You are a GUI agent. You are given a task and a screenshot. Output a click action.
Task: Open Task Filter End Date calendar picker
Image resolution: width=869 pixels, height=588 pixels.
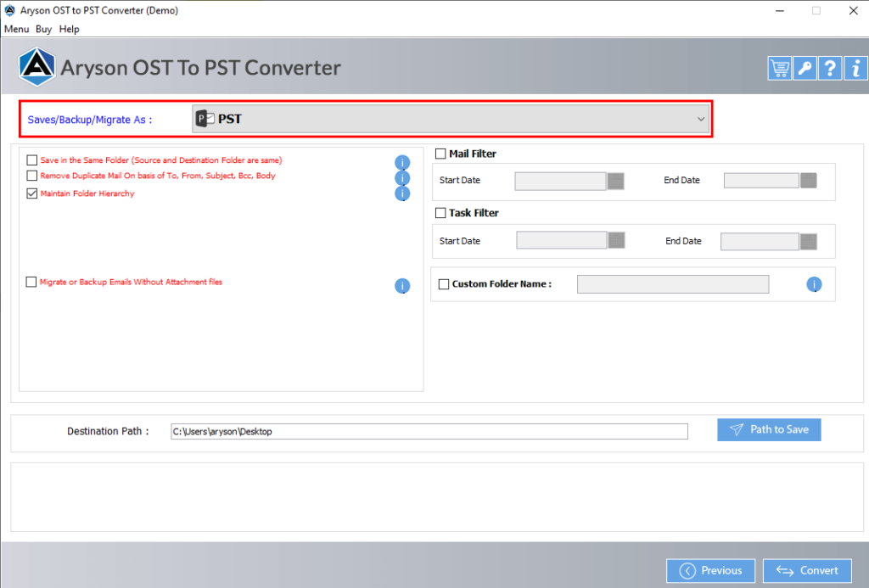[x=809, y=242]
